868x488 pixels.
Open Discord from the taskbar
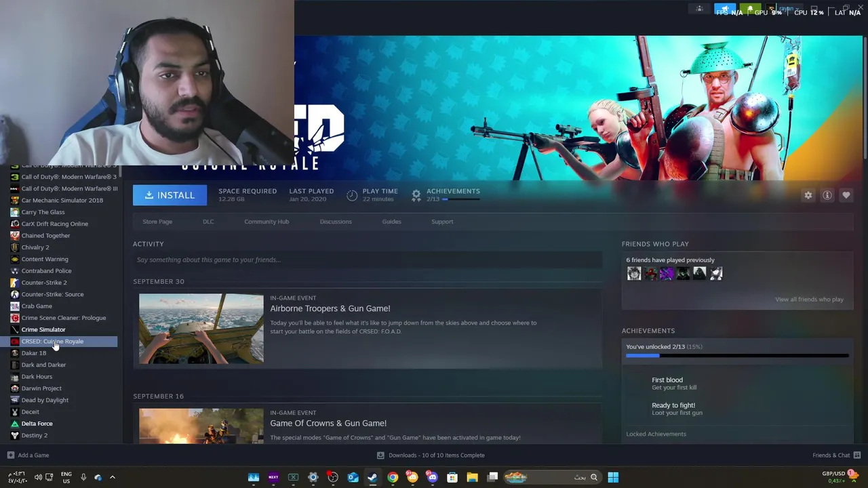[432, 477]
